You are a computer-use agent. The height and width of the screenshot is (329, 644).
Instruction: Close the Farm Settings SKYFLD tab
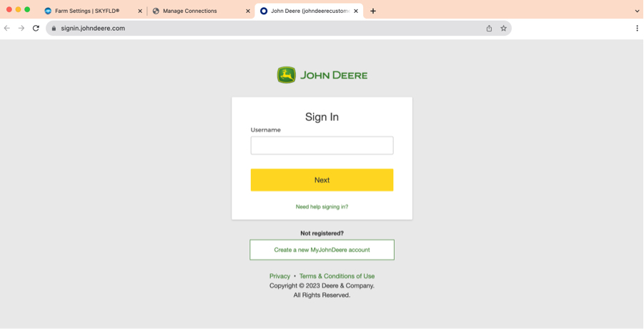click(x=140, y=11)
